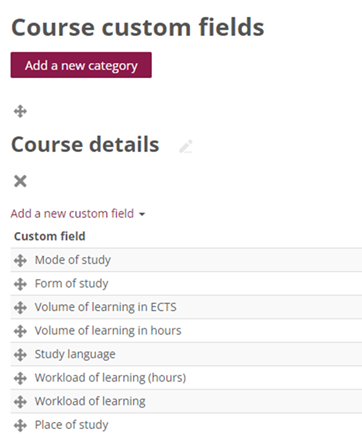Click move handle for Volume of learning in hours

pos(20,331)
